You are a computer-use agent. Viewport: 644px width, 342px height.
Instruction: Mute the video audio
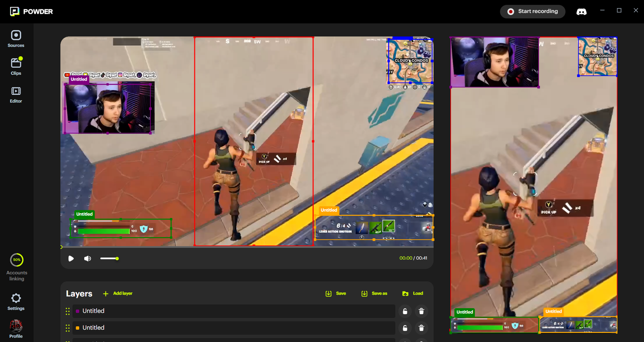click(87, 258)
